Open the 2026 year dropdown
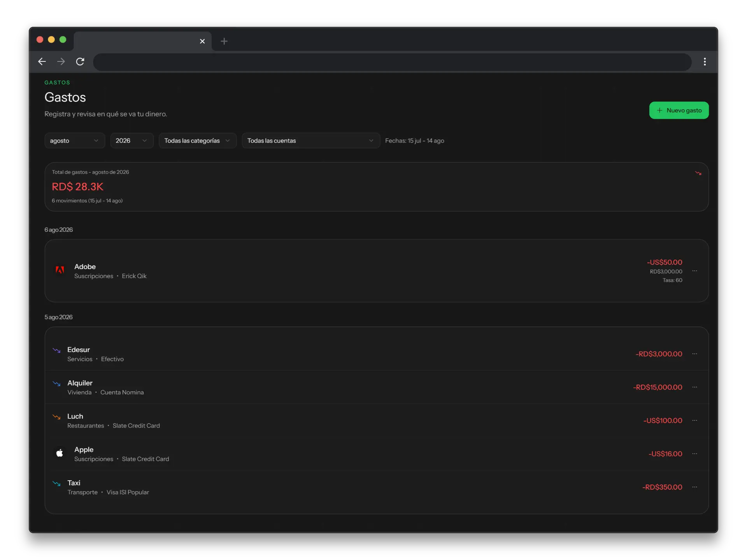The width and height of the screenshot is (747, 560). coord(132,140)
